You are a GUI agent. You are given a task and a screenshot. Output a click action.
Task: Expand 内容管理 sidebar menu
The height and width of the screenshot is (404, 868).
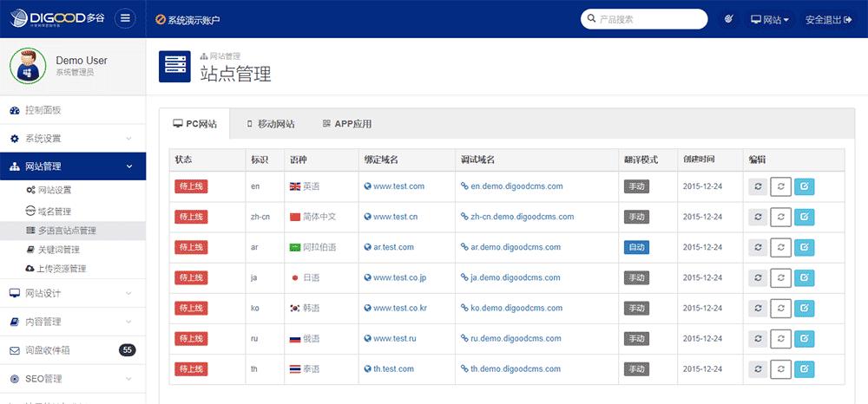pyautogui.click(x=73, y=322)
